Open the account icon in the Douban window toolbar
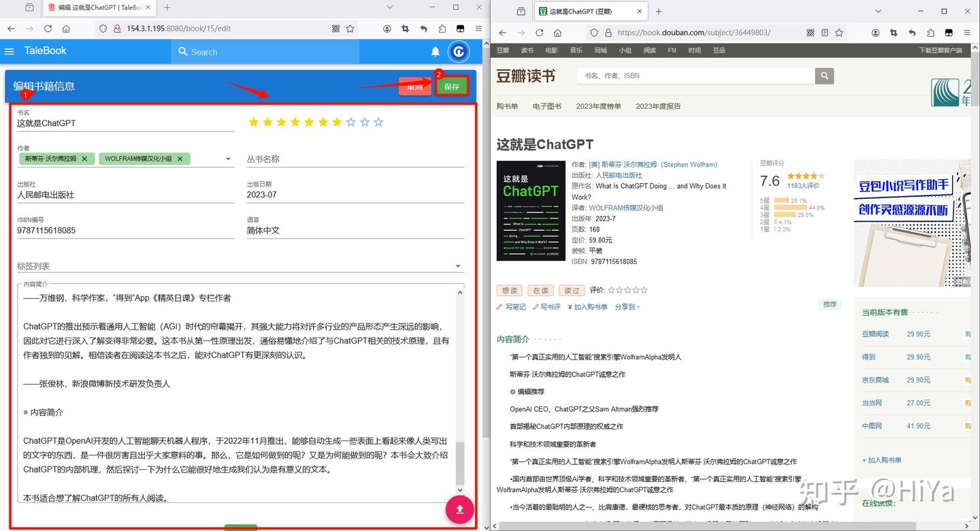Screen dimensions: 980x531 pyautogui.click(x=876, y=33)
